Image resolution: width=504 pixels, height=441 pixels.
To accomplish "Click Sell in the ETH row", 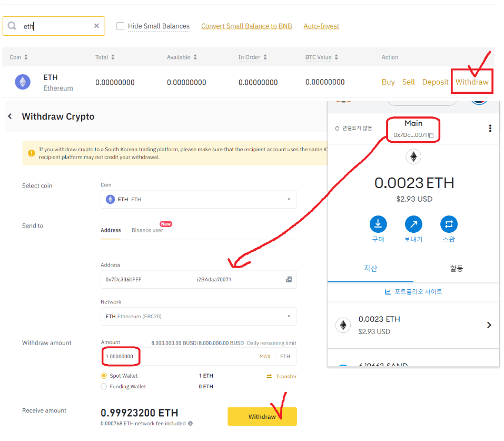I will pos(409,82).
